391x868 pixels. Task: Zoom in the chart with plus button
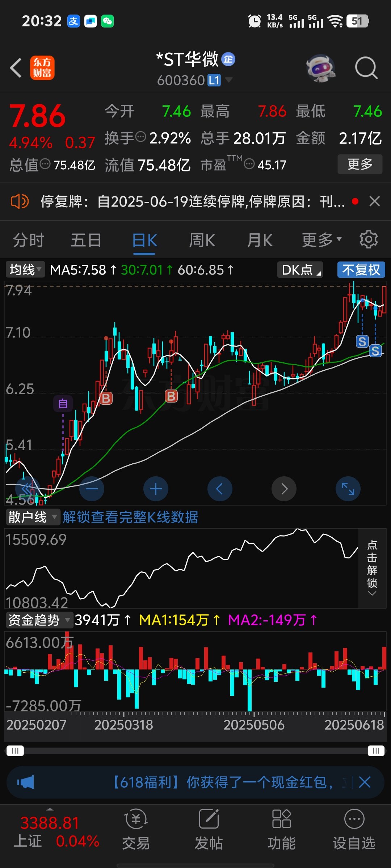[x=156, y=489]
